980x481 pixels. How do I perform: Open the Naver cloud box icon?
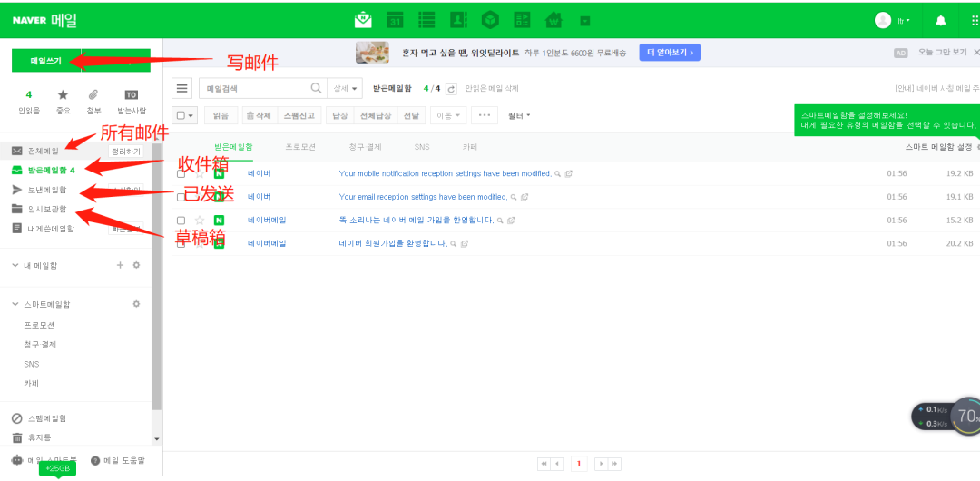click(491, 20)
